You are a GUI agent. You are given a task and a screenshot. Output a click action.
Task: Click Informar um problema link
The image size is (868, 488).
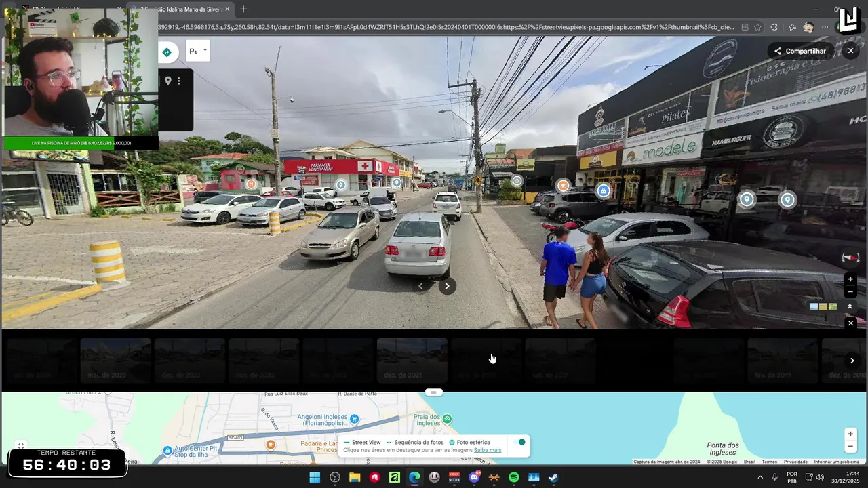(836, 462)
